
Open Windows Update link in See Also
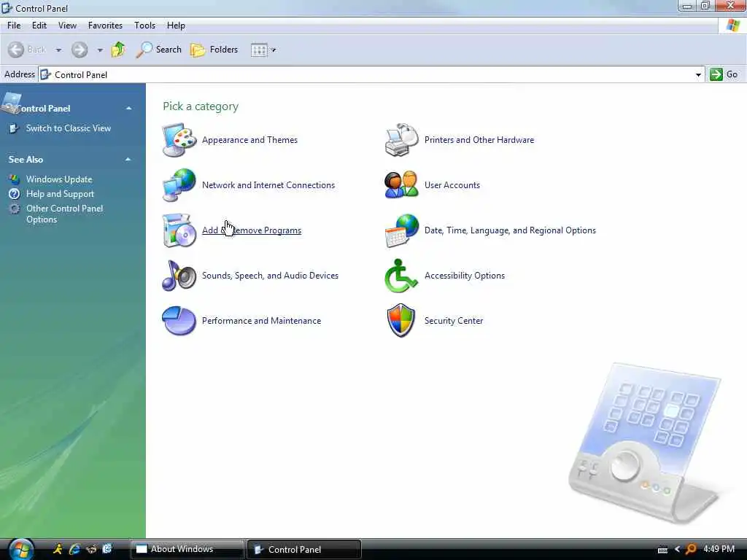[x=59, y=179]
